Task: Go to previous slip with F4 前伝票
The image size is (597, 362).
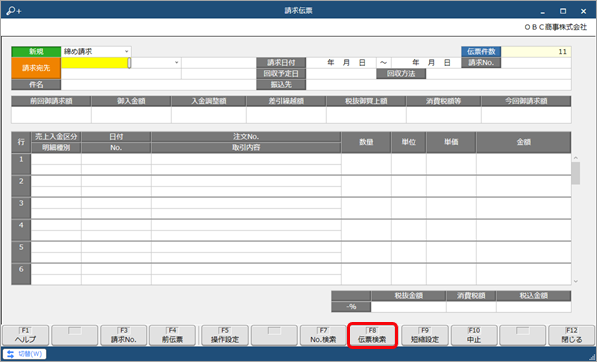Action: (172, 335)
